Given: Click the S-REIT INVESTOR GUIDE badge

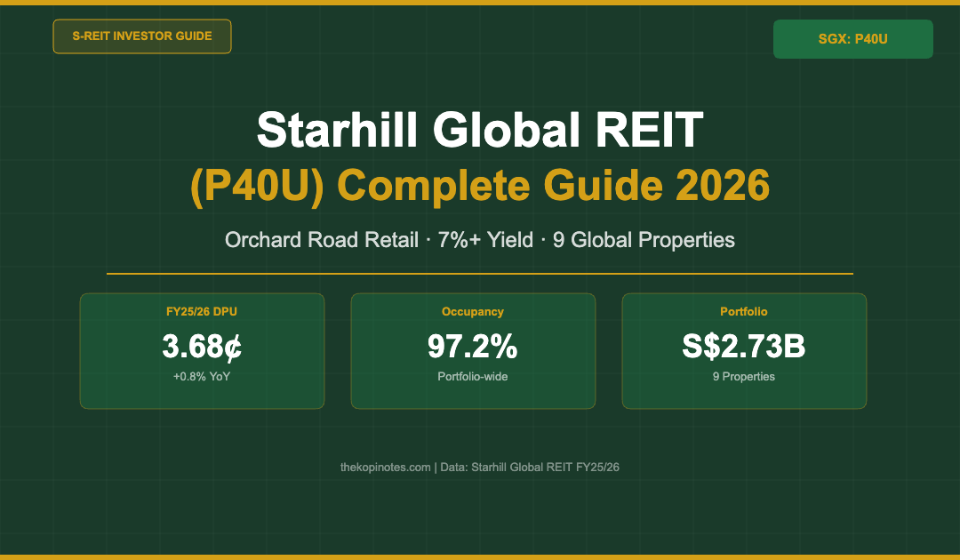Looking at the screenshot, I should [142, 36].
